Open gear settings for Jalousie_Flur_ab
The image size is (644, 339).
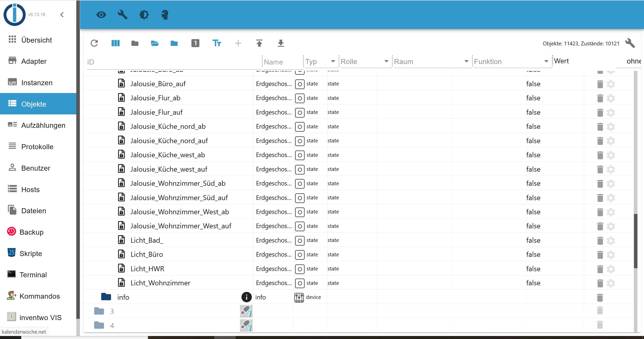(x=611, y=98)
